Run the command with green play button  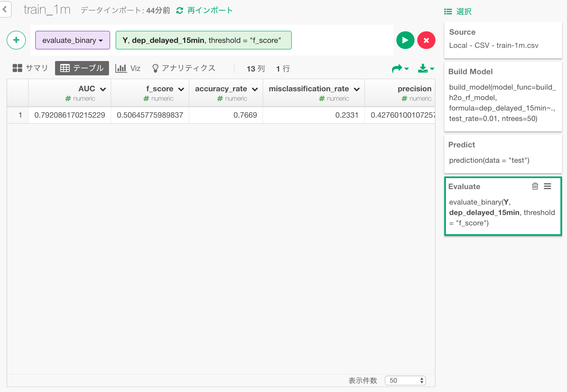click(x=405, y=40)
